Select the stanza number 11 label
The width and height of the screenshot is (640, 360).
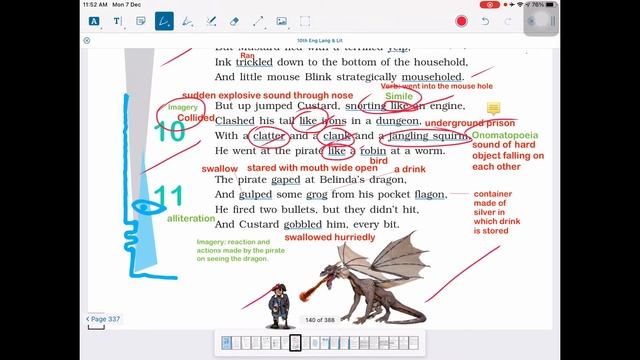point(168,196)
